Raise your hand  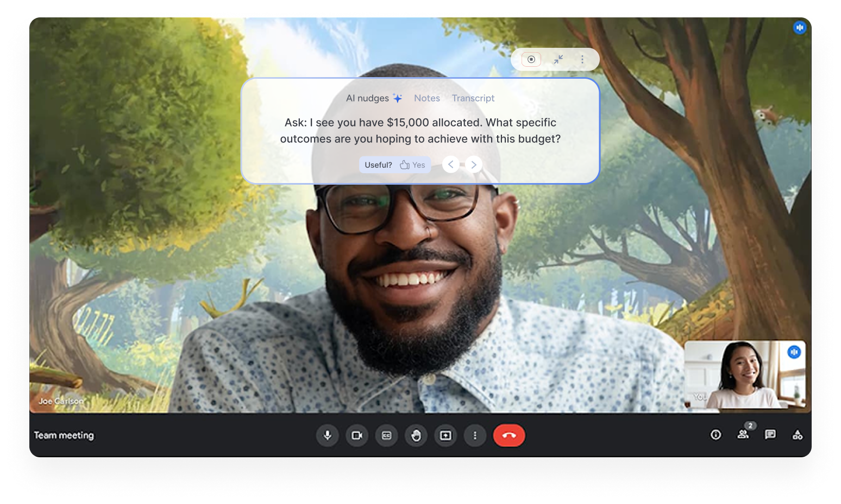pos(416,436)
